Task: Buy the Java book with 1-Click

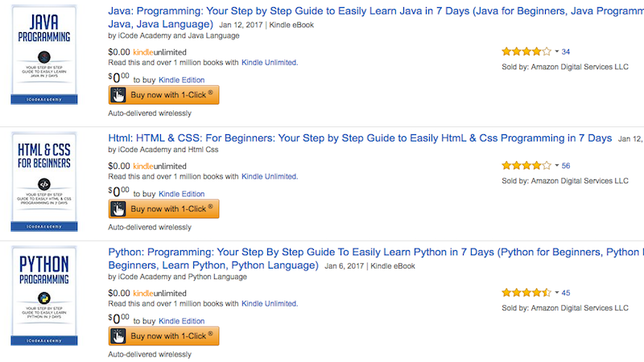Action: [164, 95]
